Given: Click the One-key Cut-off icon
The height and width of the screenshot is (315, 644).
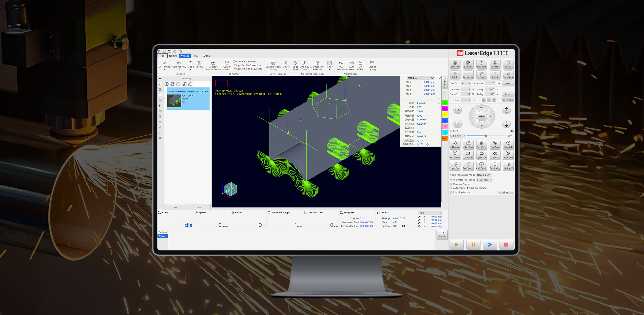Looking at the screenshot, I should pyautogui.click(x=304, y=63).
